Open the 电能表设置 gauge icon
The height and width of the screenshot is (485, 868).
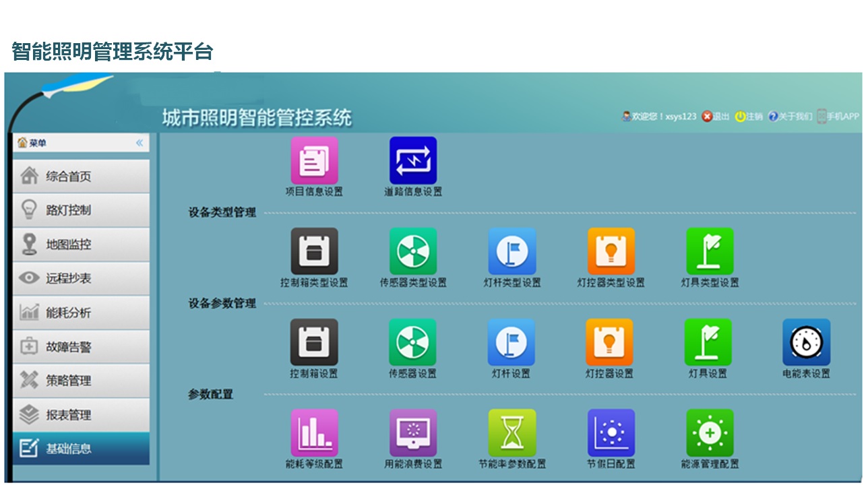click(x=806, y=343)
